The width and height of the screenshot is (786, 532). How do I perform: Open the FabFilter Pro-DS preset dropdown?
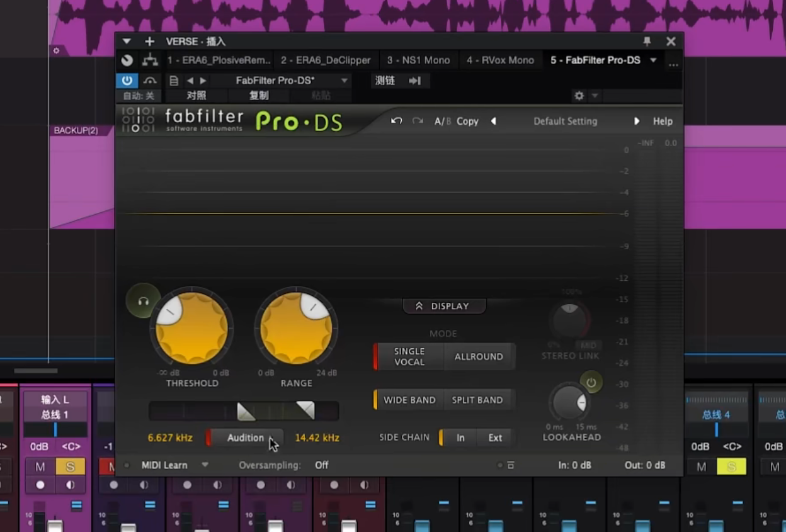345,81
